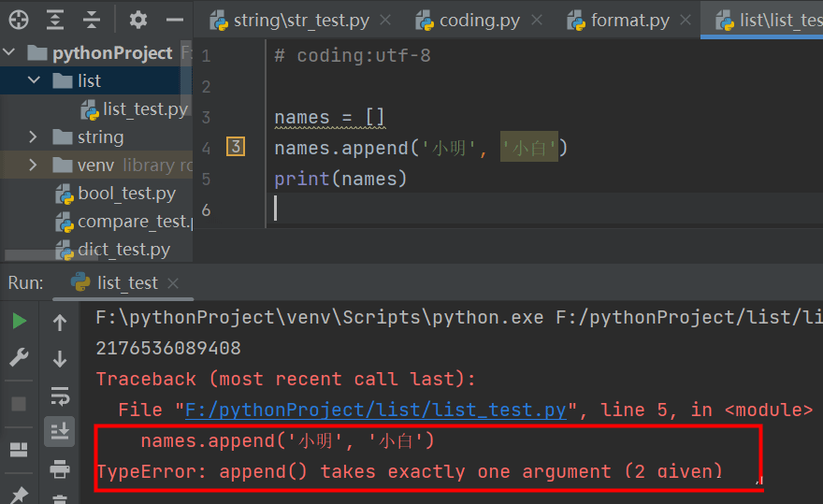Open F:/pythonProject/list/list_test.py traceback link
The width and height of the screenshot is (823, 504).
[376, 410]
